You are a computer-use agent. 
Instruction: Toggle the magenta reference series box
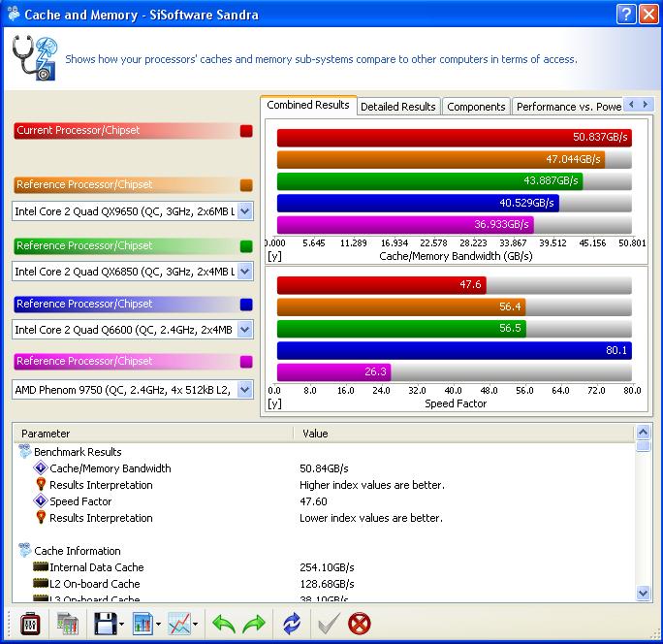click(246, 362)
